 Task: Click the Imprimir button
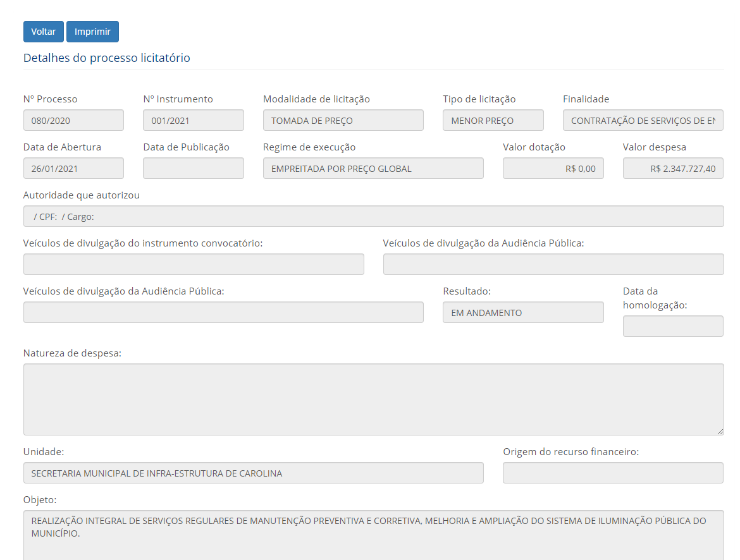[x=92, y=32]
